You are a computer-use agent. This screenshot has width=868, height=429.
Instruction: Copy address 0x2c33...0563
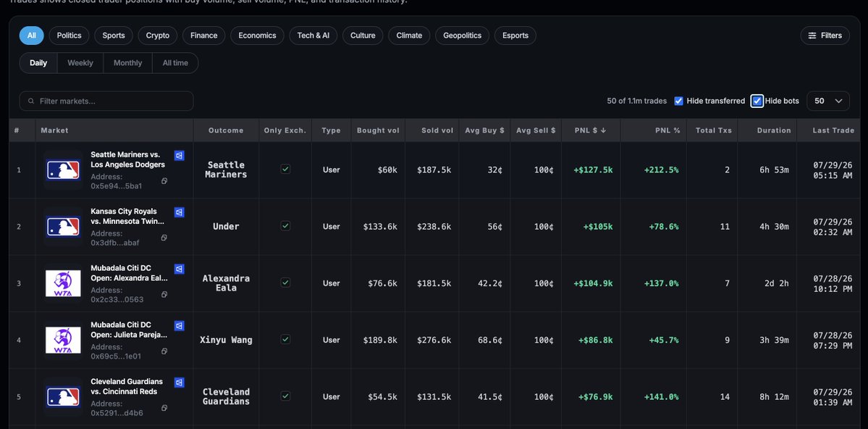pos(164,294)
